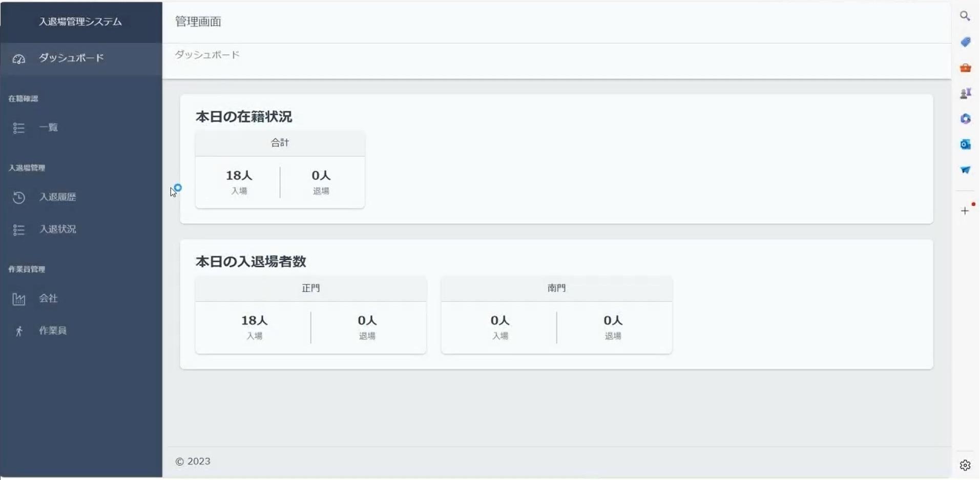This screenshot has width=980, height=480.
Task: Click the walking person icon for 作業員
Action: tap(19, 331)
